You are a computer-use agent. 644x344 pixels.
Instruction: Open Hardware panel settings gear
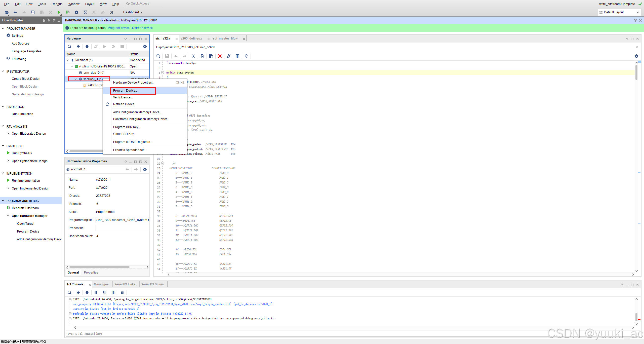[x=145, y=47]
